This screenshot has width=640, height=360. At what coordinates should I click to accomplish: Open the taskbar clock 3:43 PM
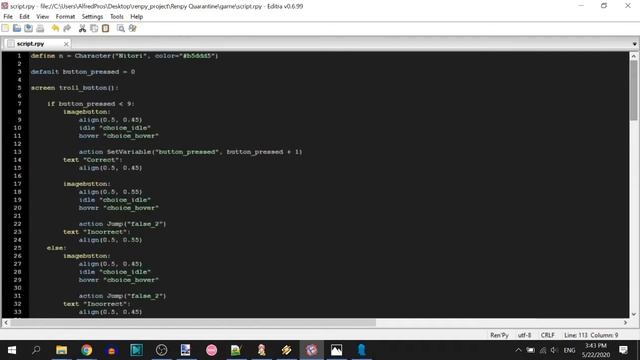596,350
